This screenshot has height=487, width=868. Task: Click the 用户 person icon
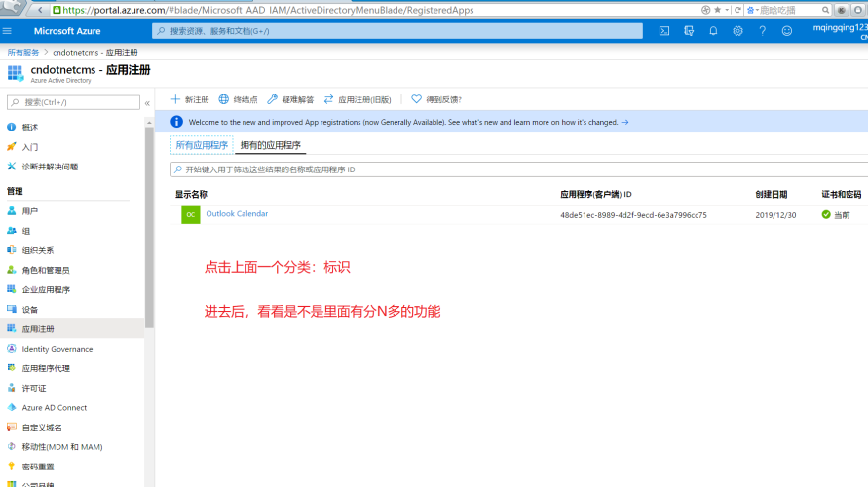tap(11, 210)
